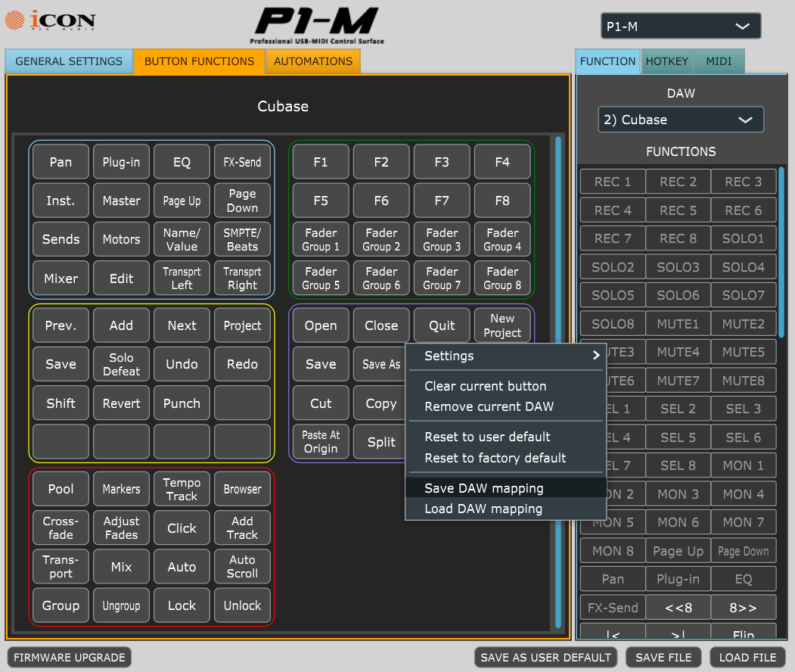795x672 pixels.
Task: Click the Auto Scroll button
Action: point(242,567)
